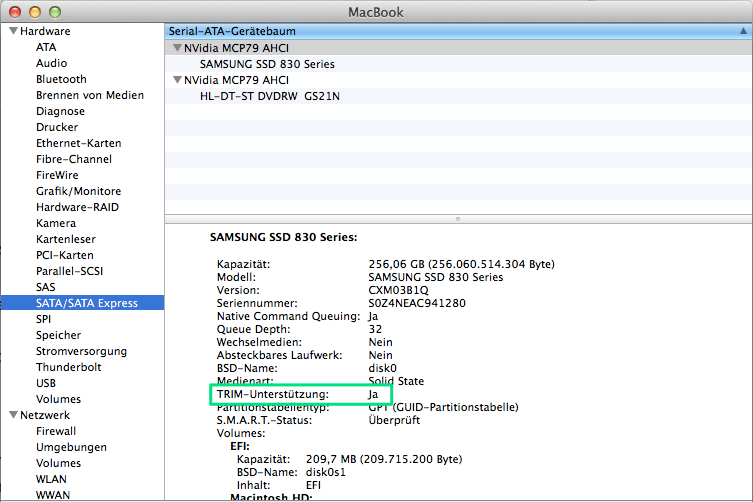Select PCI-Karten entry
This screenshot has height=502, width=753.
pyautogui.click(x=64, y=255)
